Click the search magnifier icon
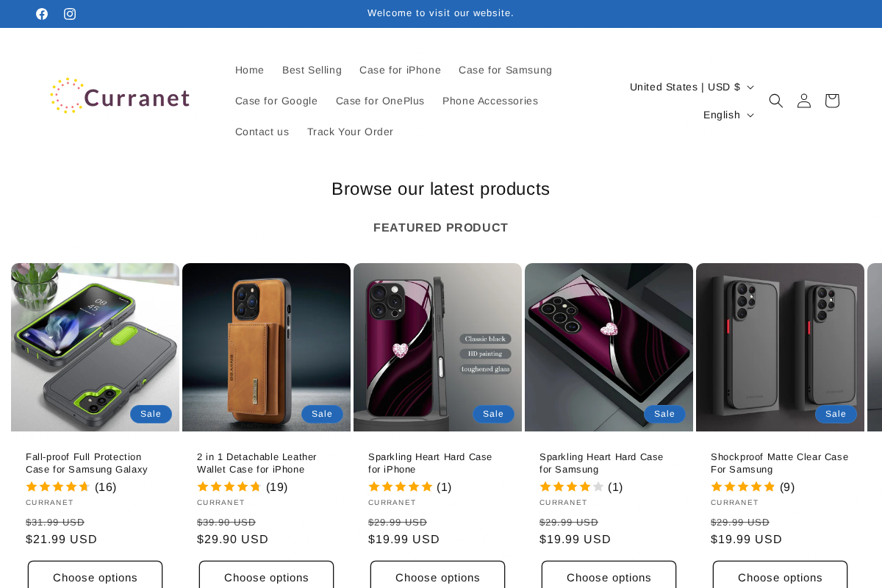Viewport: 882px width, 588px height. click(x=775, y=101)
